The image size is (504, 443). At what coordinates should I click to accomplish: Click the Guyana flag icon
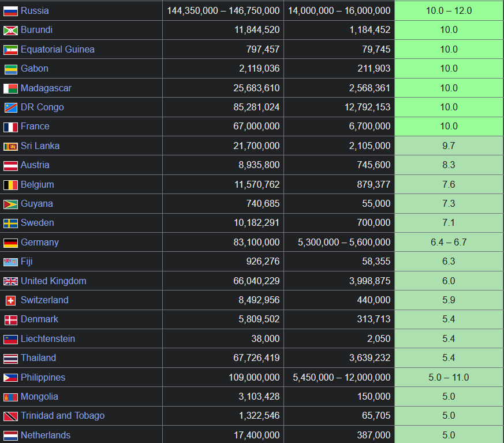point(10,204)
